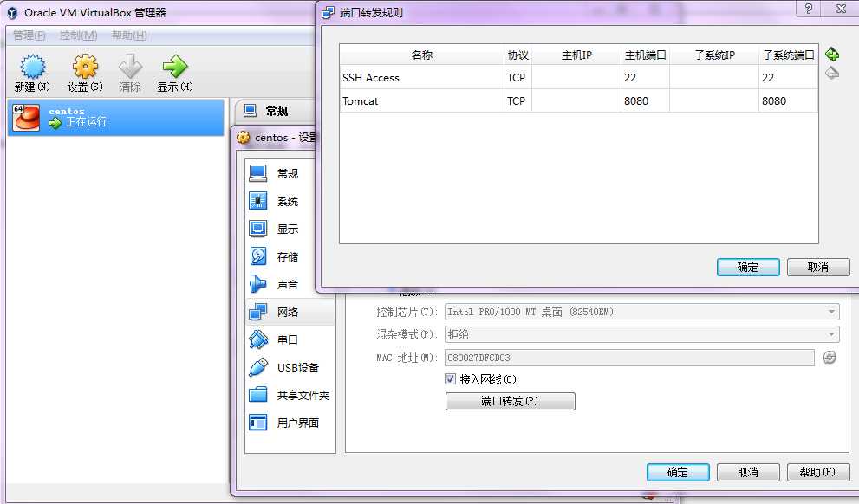Click 取消 in centos settings dialog
Viewport: 859px width, 504px height.
(x=748, y=472)
